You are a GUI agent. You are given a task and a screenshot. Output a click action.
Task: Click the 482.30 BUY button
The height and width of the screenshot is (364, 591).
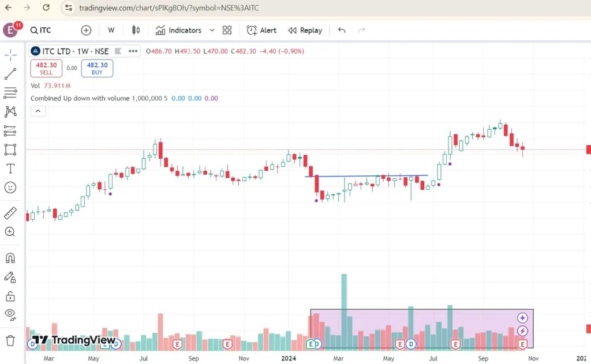(x=97, y=69)
